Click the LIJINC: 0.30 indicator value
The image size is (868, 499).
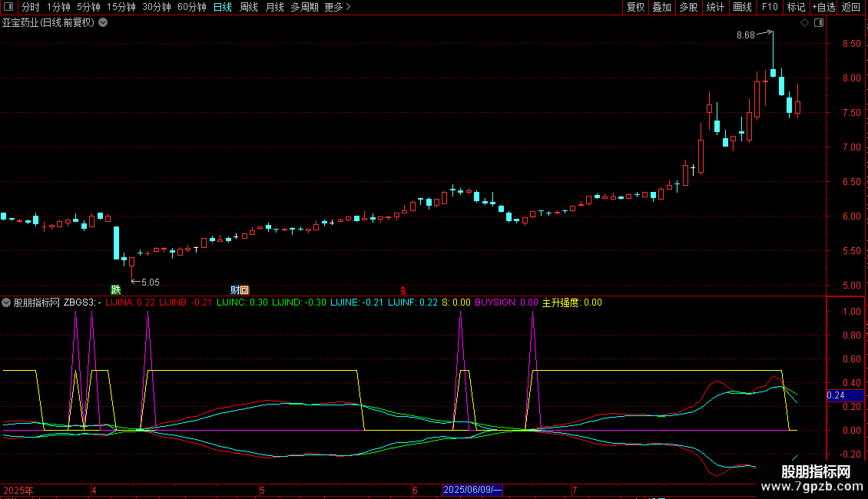tap(242, 302)
